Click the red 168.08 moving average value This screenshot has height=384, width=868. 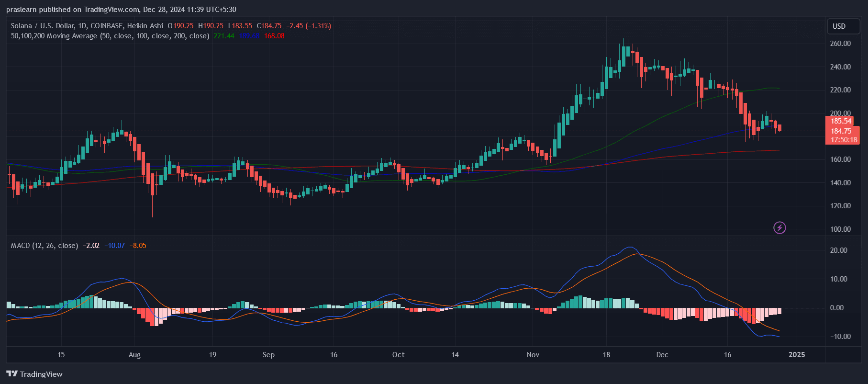[274, 36]
